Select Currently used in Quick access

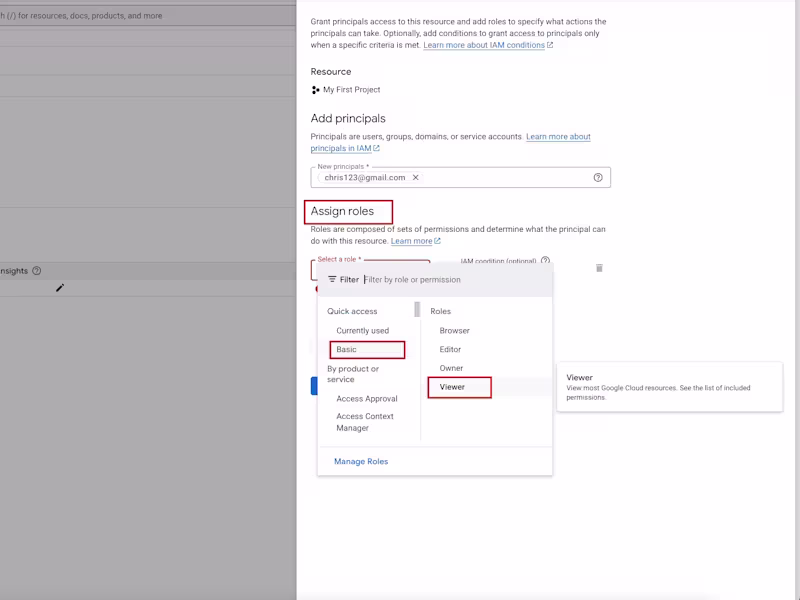(x=363, y=330)
